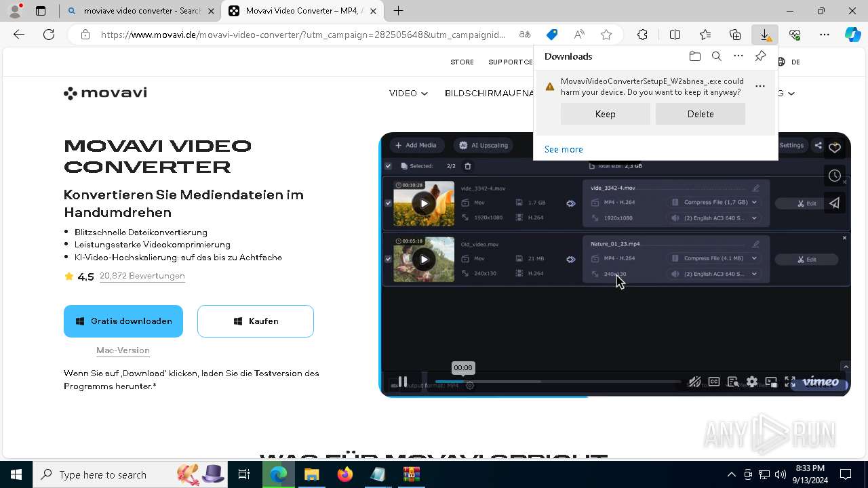Open Task View on taskbar
Image resolution: width=868 pixels, height=488 pixels.
(x=244, y=474)
